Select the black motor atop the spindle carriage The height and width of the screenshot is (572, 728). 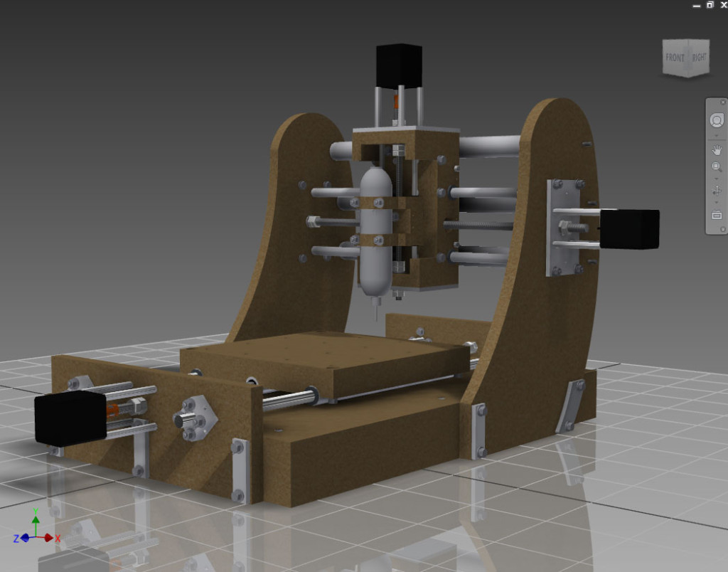point(400,65)
